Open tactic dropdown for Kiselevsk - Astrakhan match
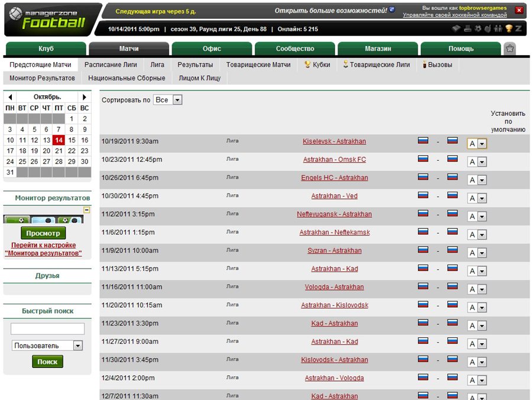 tap(482, 144)
